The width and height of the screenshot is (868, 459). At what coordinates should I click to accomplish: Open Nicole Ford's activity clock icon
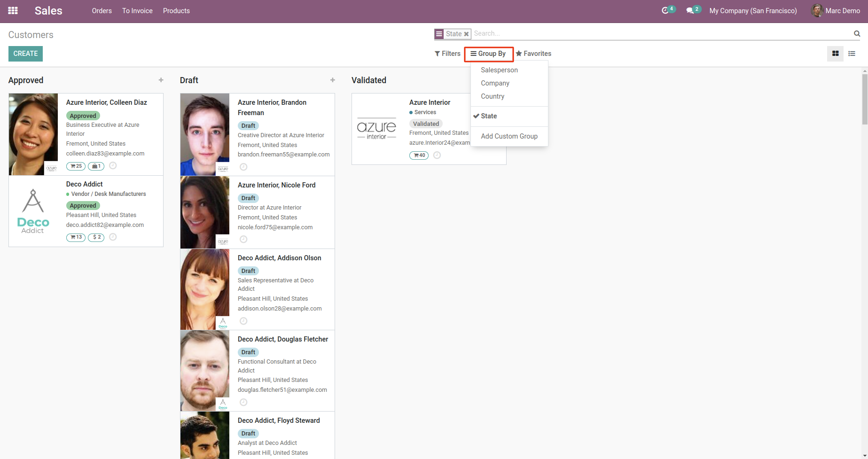[243, 239]
